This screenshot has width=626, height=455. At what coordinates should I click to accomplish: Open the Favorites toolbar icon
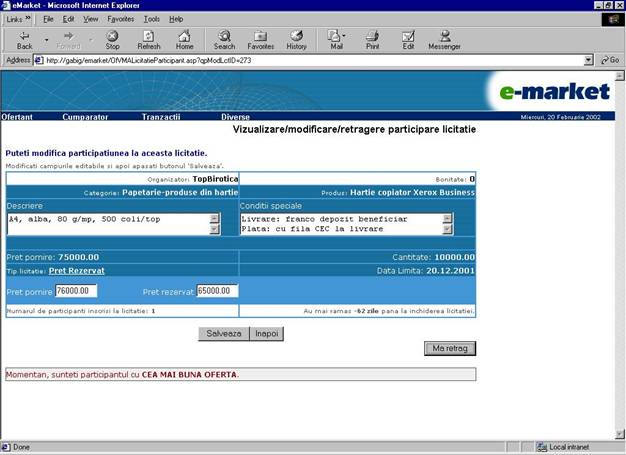tap(260, 39)
